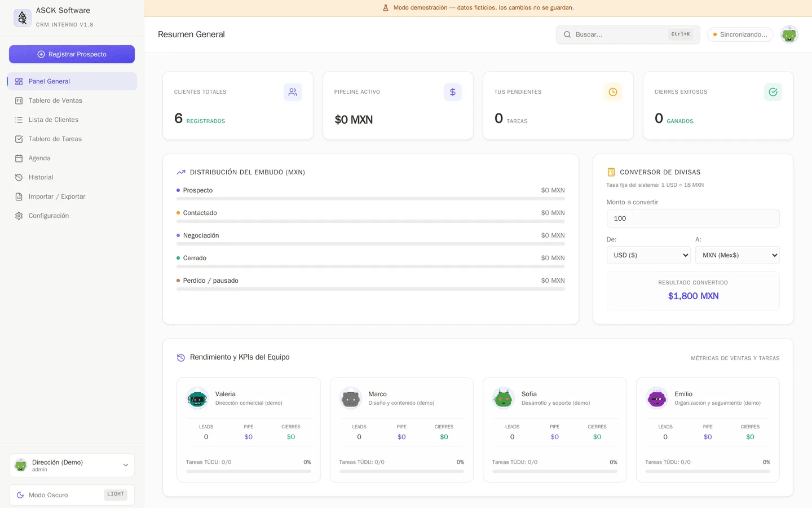Click the flask icon in the demo banner
This screenshot has height=508, width=812.
pyautogui.click(x=386, y=8)
